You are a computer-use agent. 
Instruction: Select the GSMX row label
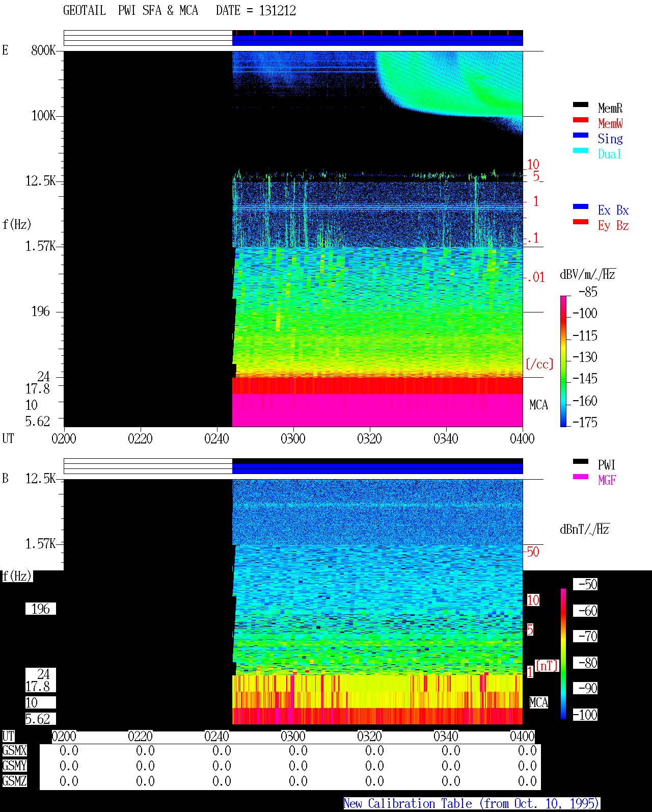click(x=14, y=750)
